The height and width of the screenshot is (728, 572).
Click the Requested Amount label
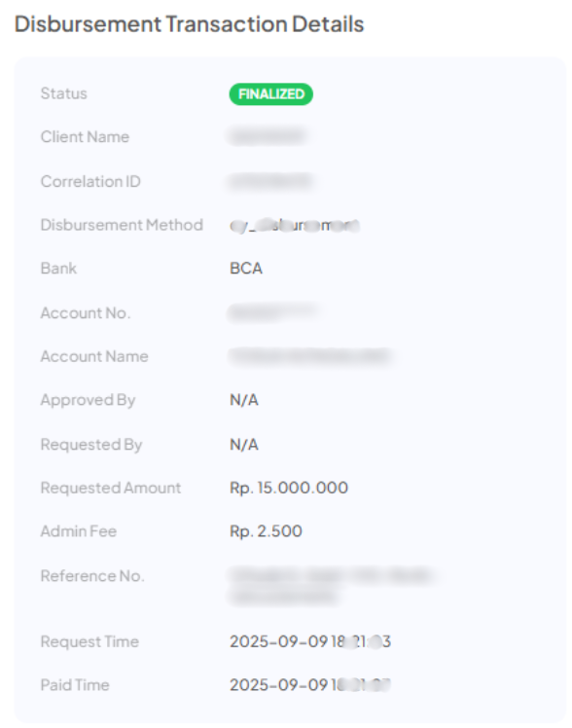click(x=111, y=488)
